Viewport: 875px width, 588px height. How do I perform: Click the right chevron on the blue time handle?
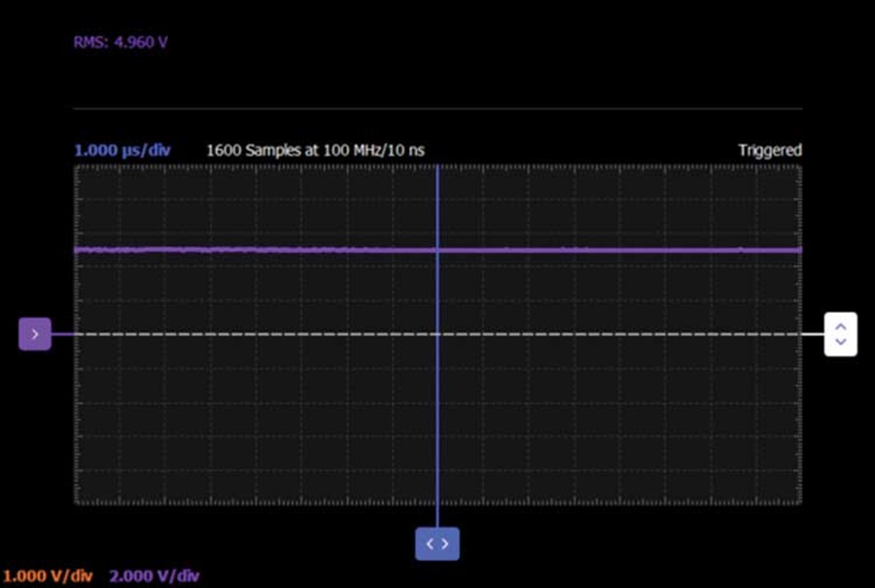[x=445, y=544]
